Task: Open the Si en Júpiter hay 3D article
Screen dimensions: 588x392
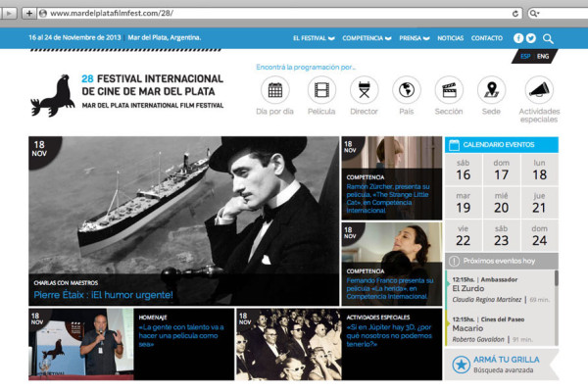Action: tap(389, 335)
